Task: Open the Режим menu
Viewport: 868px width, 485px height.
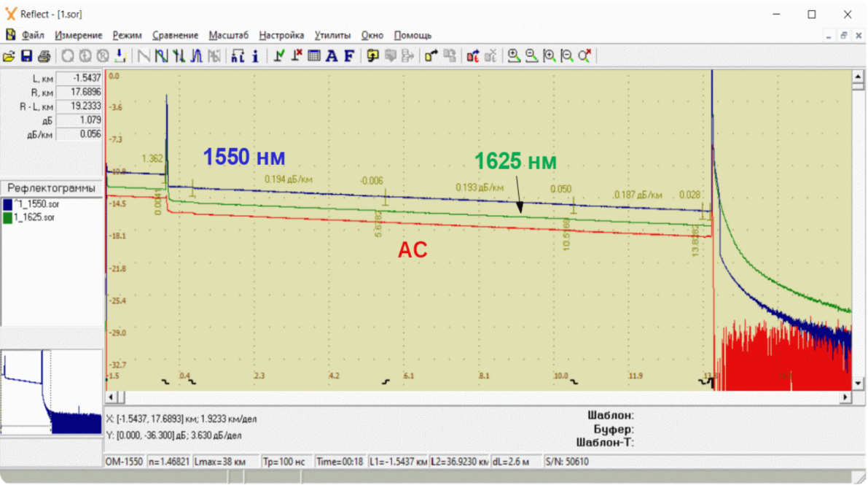Action: tap(128, 36)
